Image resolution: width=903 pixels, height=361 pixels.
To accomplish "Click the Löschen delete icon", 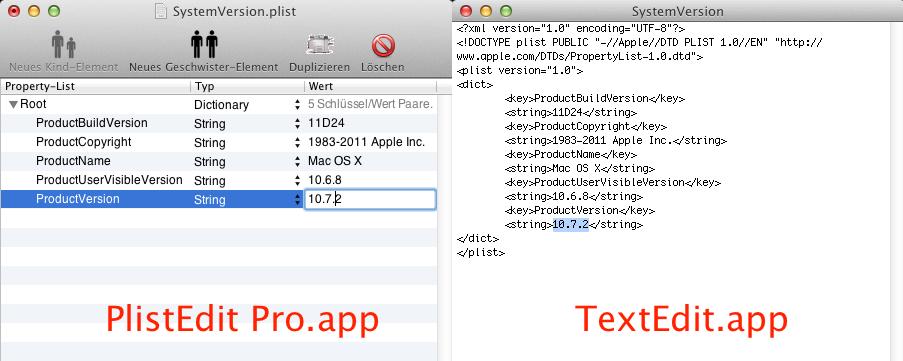I will click(x=383, y=45).
